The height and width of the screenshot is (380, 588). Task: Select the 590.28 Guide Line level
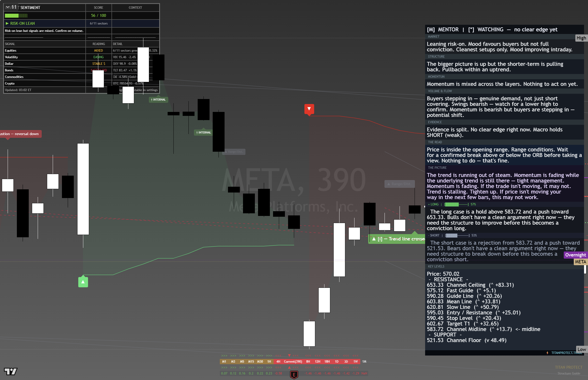[464, 296]
